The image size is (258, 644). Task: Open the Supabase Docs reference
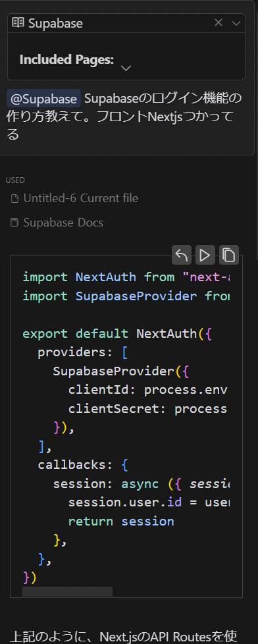(57, 223)
